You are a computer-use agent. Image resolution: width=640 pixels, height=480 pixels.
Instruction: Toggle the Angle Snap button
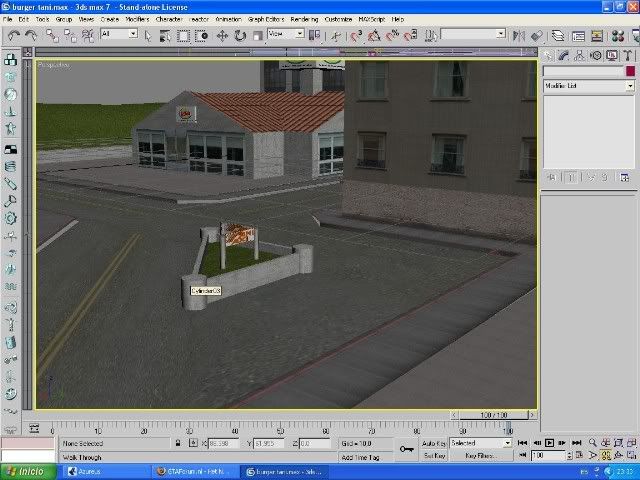point(374,36)
